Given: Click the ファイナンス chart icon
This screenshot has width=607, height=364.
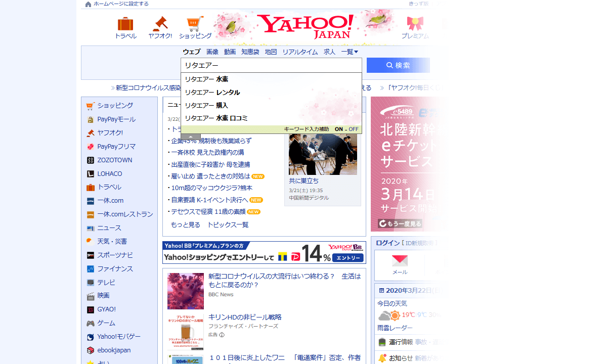Looking at the screenshot, I should [91, 269].
